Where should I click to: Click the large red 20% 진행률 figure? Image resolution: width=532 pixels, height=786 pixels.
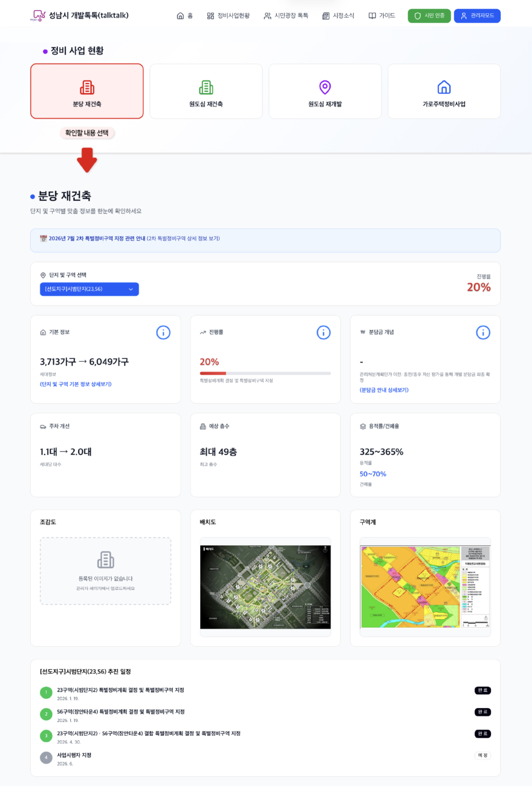(478, 287)
